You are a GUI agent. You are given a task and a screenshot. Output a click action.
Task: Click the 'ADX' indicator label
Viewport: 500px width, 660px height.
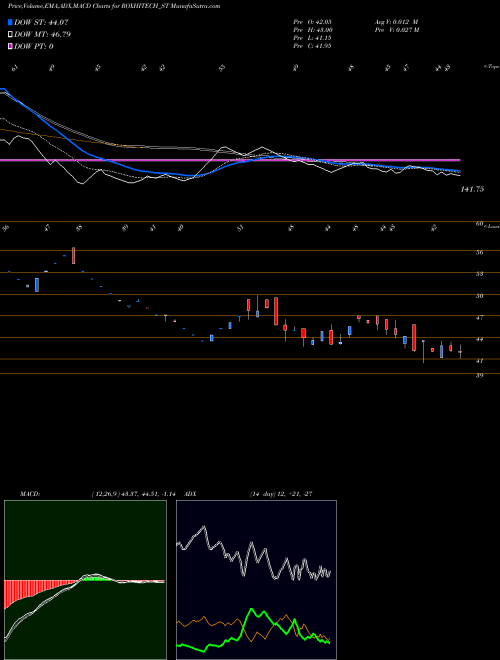pos(191,494)
